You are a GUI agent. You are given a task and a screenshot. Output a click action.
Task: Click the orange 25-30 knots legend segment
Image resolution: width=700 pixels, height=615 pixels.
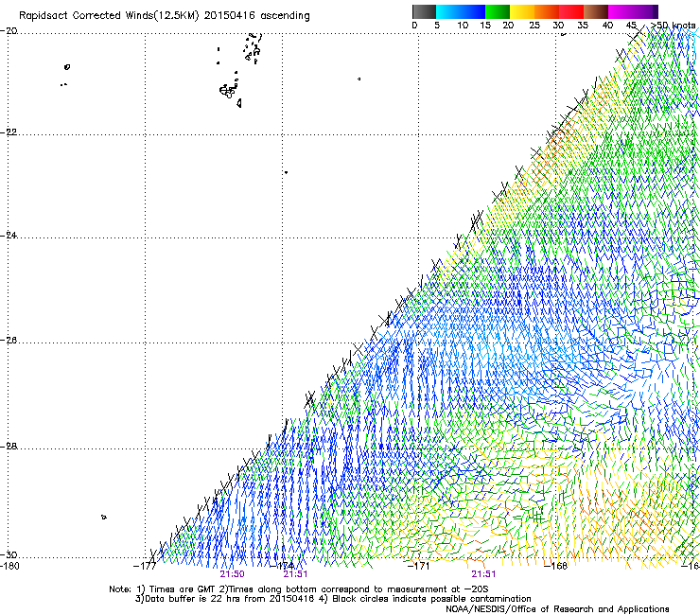(x=547, y=11)
